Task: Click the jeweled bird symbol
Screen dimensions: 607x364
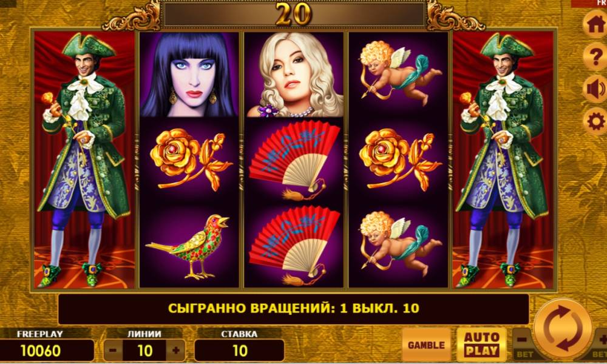Action: (x=189, y=245)
